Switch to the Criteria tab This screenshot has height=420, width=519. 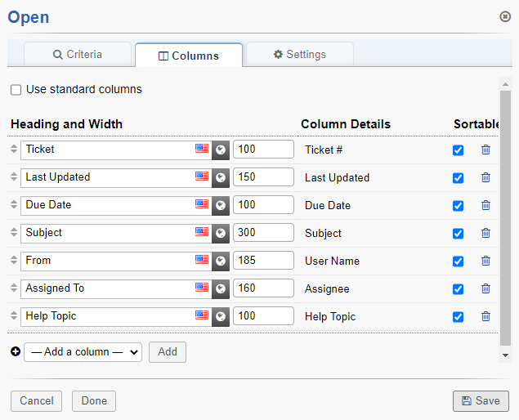click(x=78, y=55)
